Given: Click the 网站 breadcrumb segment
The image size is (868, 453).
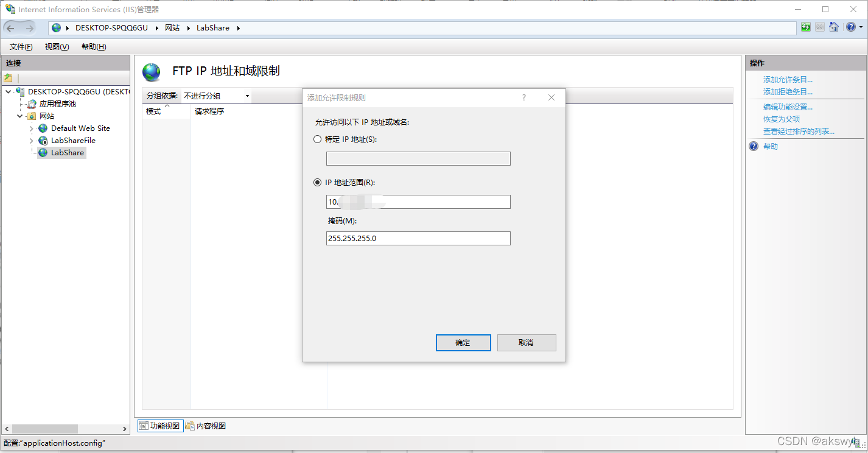Looking at the screenshot, I should click(x=172, y=28).
